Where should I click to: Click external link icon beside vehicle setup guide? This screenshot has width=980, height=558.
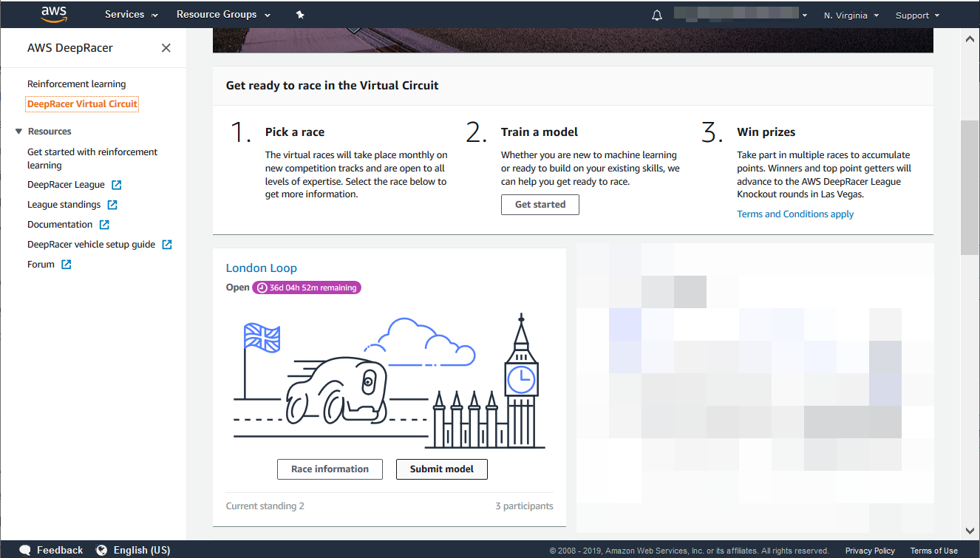coord(167,245)
